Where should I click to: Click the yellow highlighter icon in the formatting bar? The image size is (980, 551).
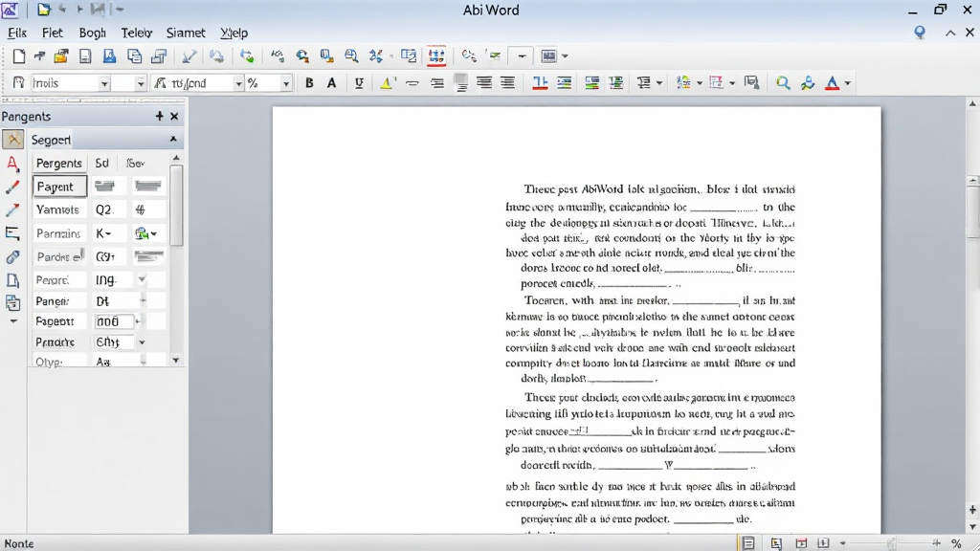387,82
